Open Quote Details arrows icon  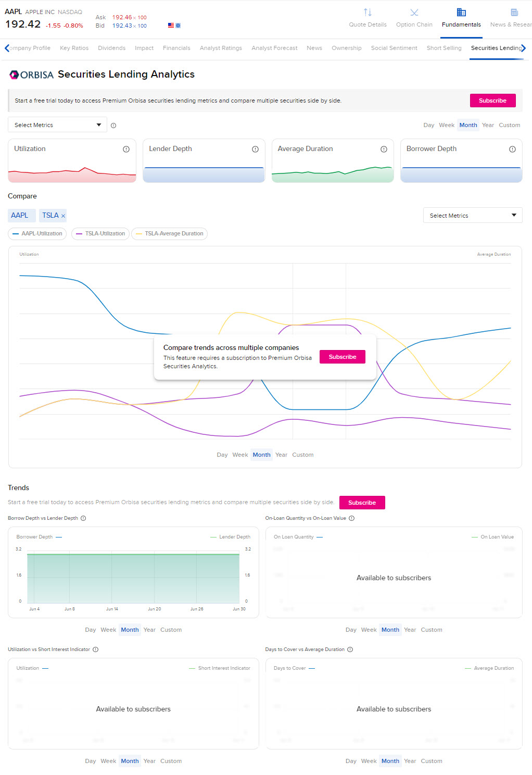tap(368, 12)
